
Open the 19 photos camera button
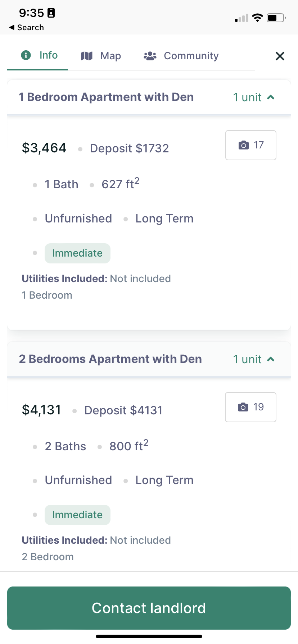[251, 407]
